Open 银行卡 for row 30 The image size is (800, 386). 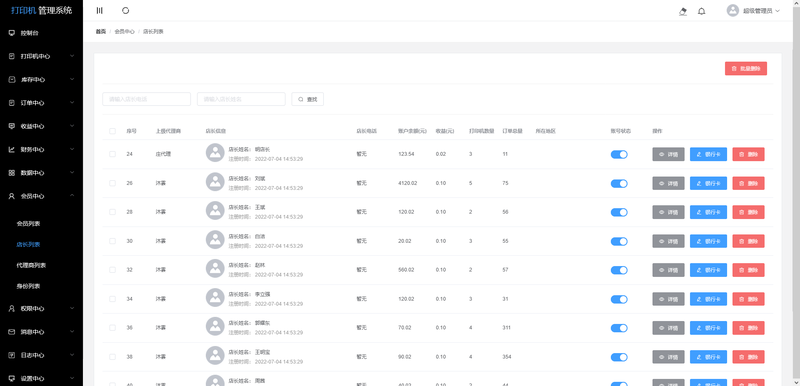708,241
